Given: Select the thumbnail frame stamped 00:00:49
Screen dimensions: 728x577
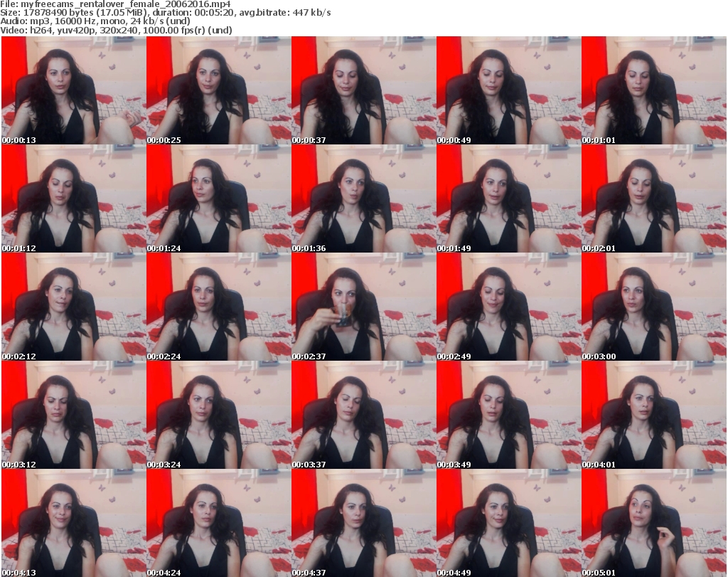Looking at the screenshot, I should tap(509, 90).
